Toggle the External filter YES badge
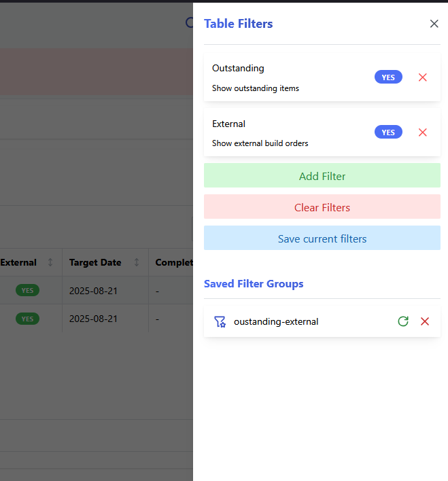 [388, 132]
